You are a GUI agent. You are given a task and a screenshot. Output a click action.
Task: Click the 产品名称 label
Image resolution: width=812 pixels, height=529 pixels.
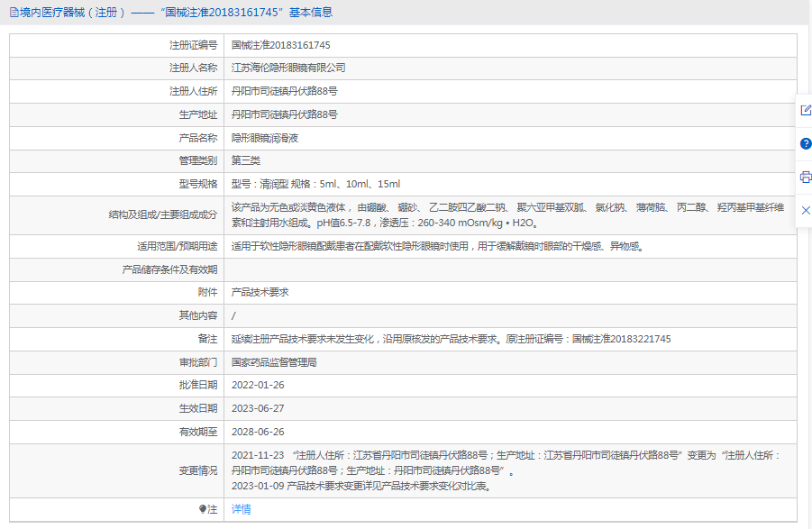(198, 138)
